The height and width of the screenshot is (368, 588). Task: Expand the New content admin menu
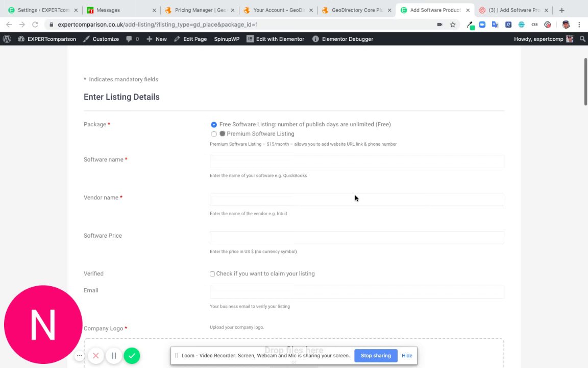[157, 39]
